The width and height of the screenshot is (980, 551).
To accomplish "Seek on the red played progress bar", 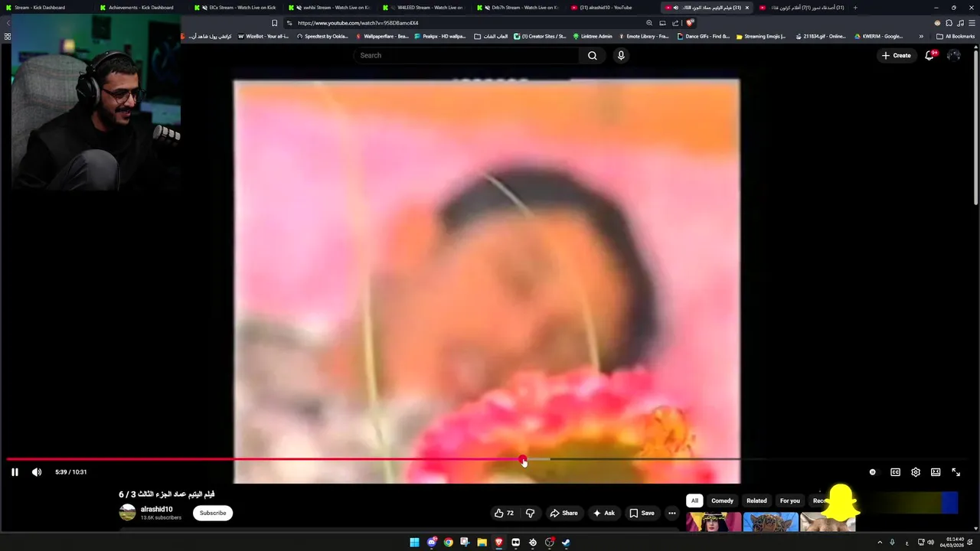I will click(264, 459).
